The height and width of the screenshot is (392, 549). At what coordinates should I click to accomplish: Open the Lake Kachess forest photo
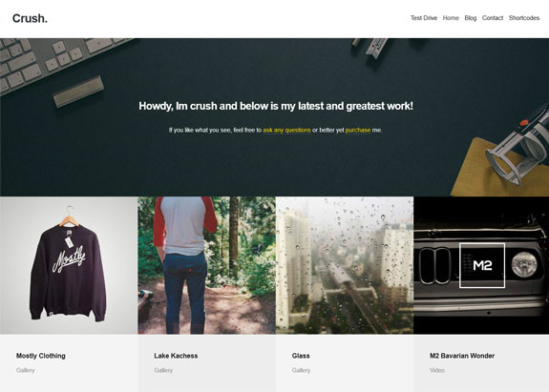pyautogui.click(x=206, y=265)
